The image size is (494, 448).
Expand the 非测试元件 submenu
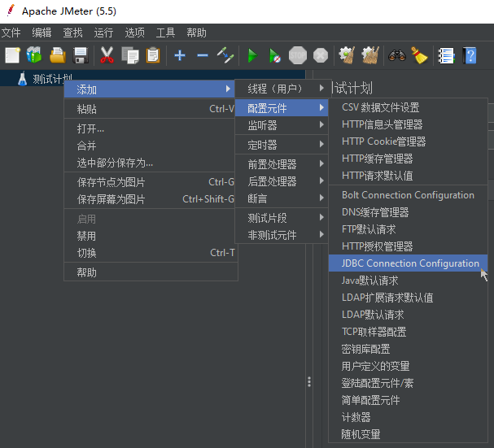282,235
